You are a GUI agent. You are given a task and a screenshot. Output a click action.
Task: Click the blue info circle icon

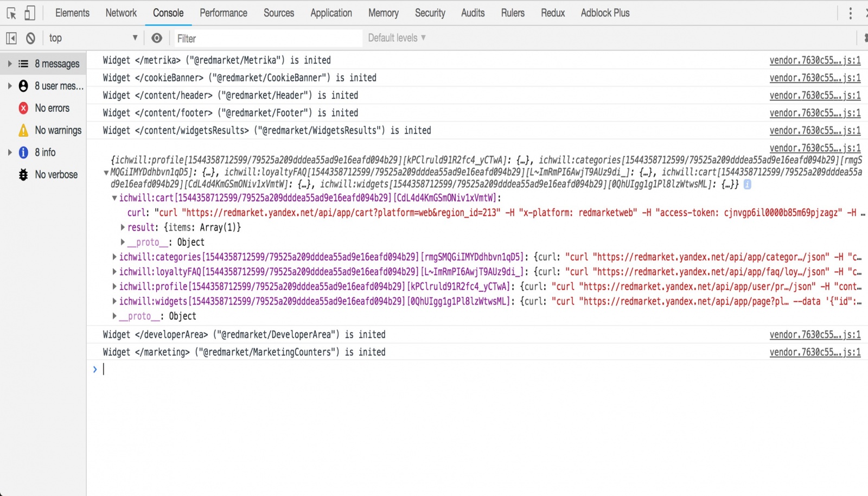[23, 152]
